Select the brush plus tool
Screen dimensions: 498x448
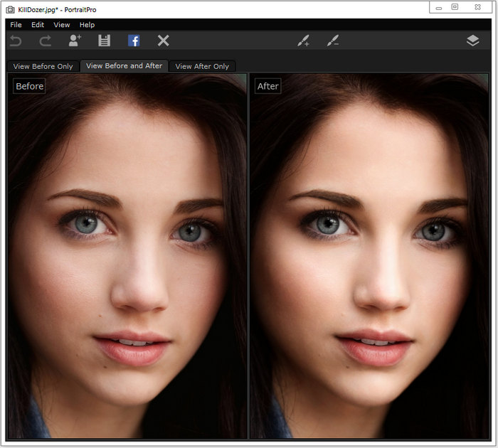click(303, 41)
